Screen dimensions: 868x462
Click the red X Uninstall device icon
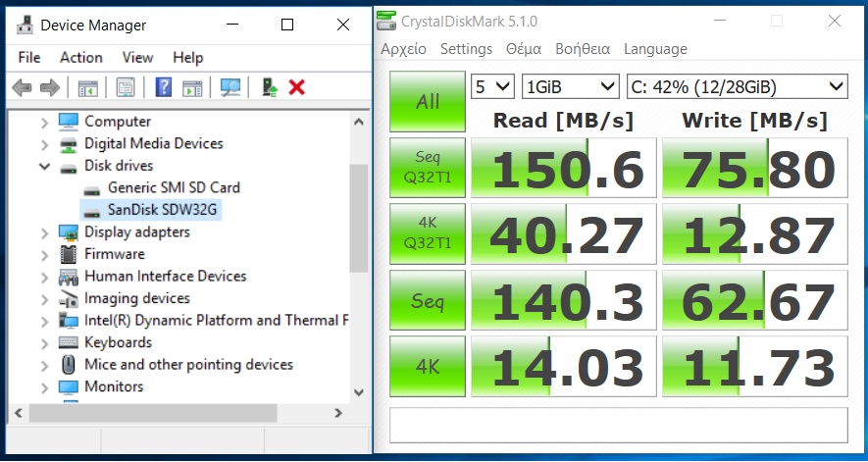coord(297,87)
